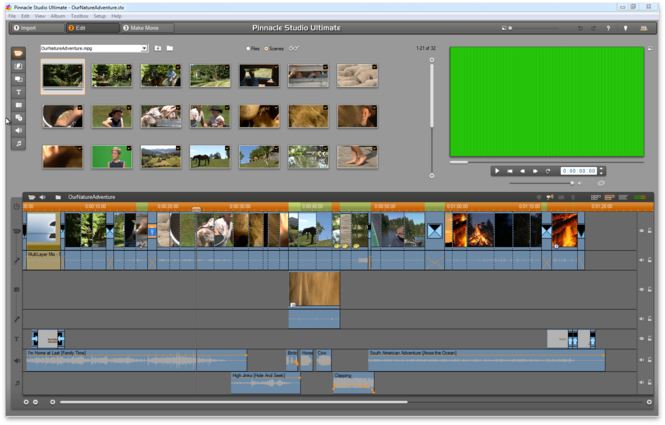Click the video album folder icon in the sidebar

tap(19, 53)
